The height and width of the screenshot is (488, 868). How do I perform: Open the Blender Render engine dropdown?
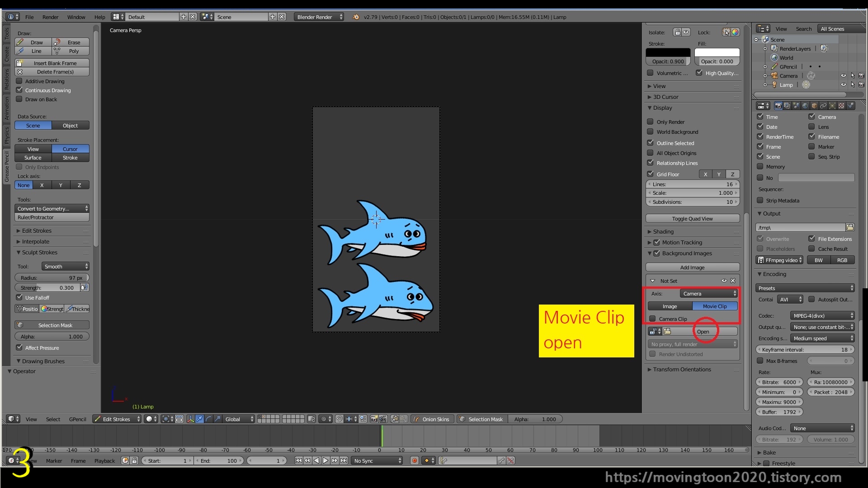coord(319,17)
